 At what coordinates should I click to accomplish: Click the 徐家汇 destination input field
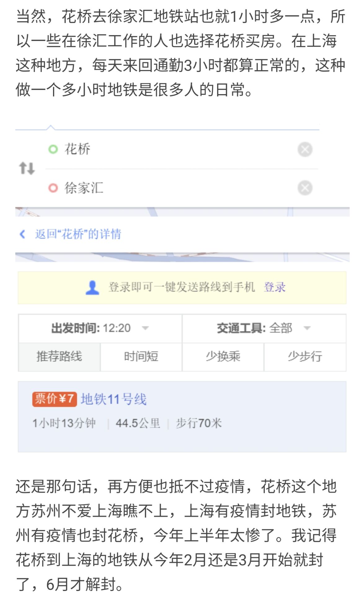click(x=174, y=188)
